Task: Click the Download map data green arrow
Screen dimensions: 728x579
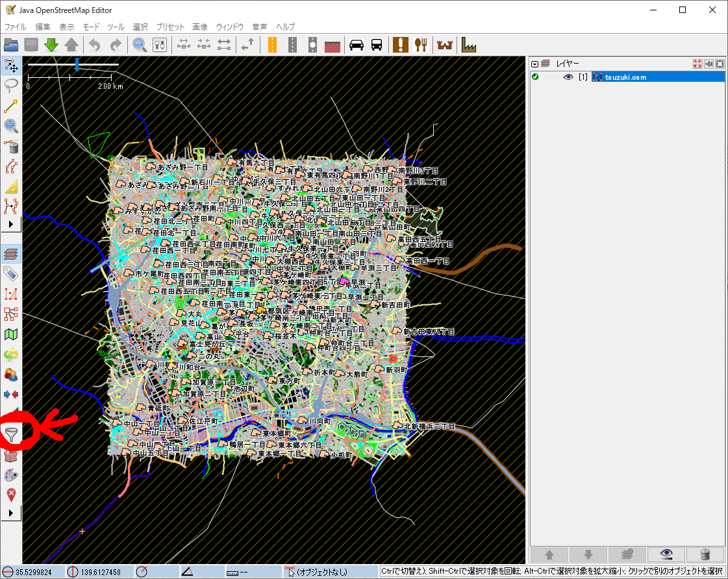Action: tap(51, 45)
